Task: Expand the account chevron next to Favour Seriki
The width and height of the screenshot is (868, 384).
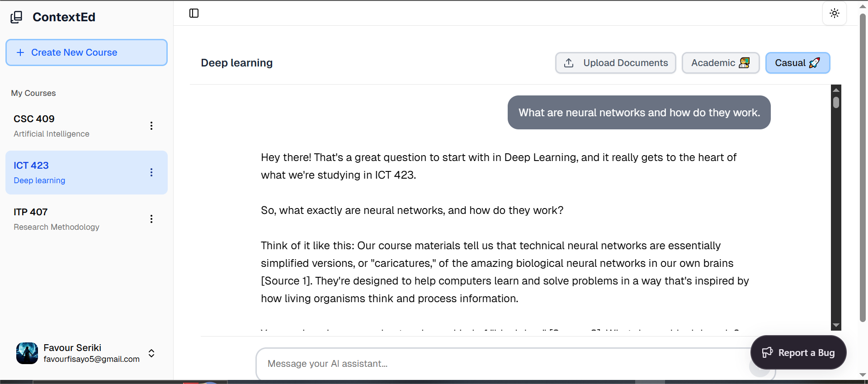Action: (x=151, y=353)
